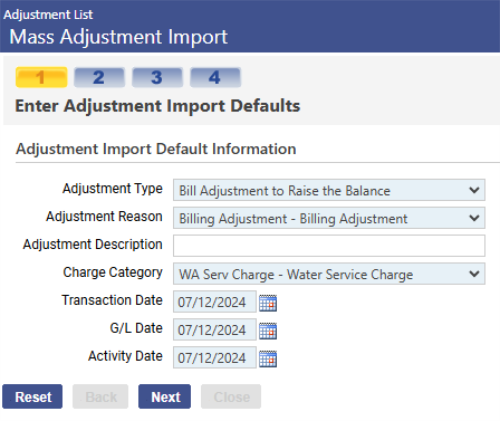Expand the Charge Category dropdown
The height and width of the screenshot is (421, 500).
(329, 274)
